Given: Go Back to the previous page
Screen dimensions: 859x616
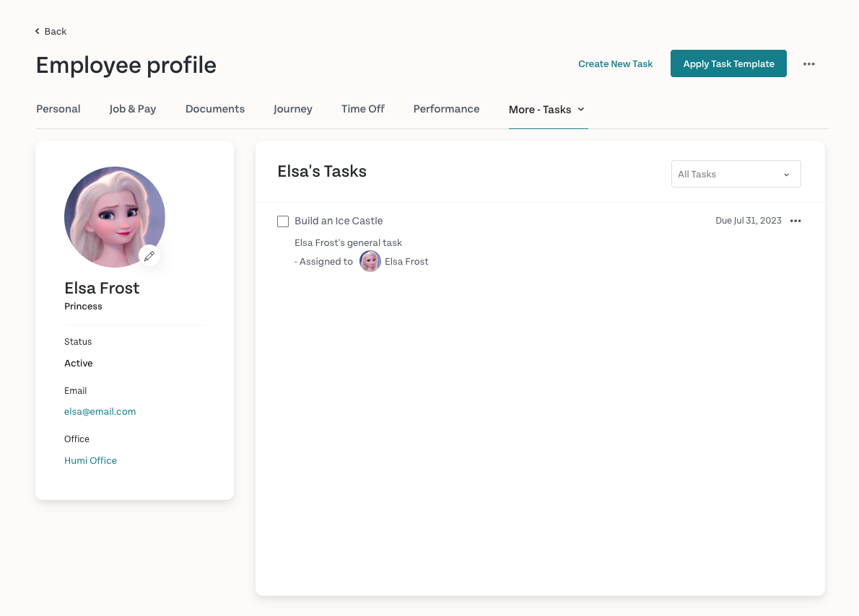Looking at the screenshot, I should (51, 31).
